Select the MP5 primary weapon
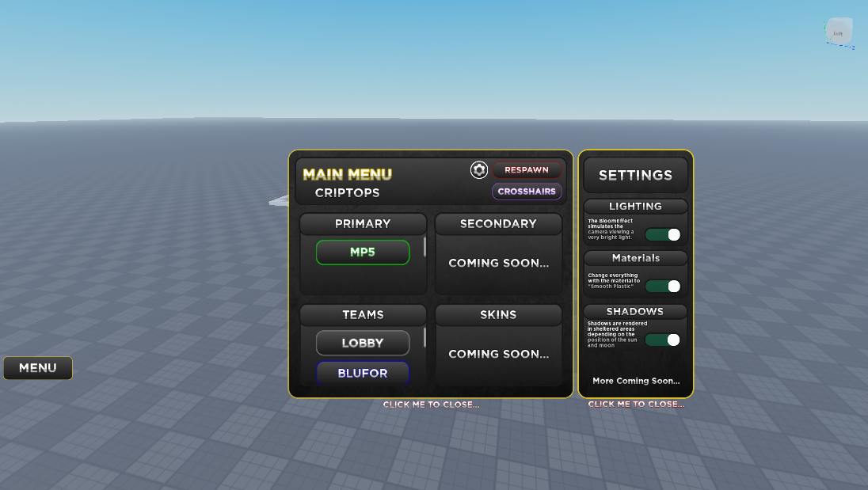Image resolution: width=868 pixels, height=490 pixels. tap(363, 253)
